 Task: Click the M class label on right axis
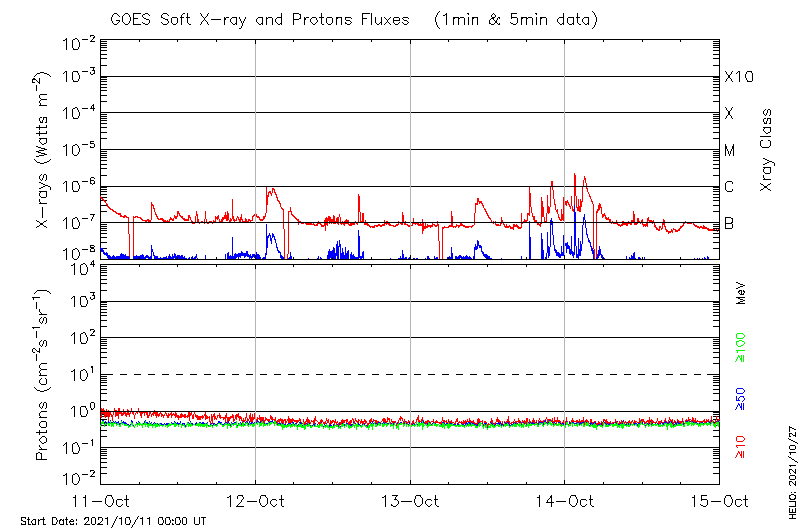click(730, 151)
